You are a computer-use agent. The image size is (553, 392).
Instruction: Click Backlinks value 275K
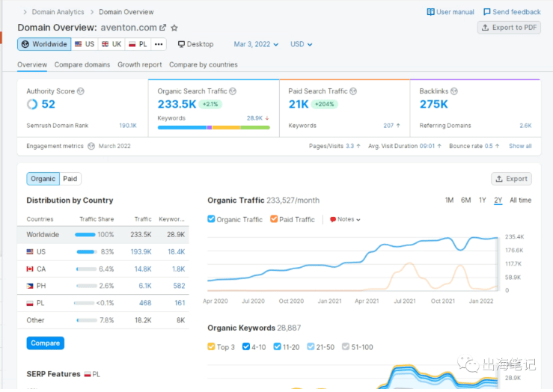point(433,104)
